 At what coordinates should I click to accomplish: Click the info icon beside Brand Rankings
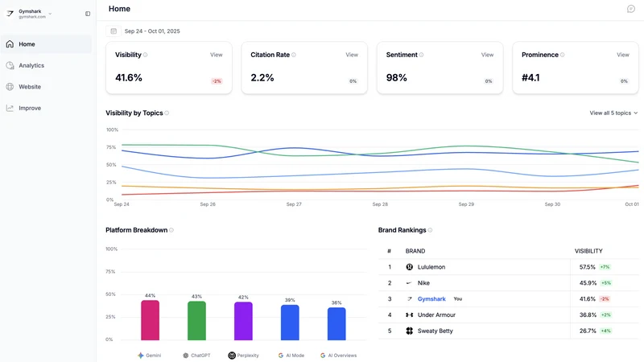tap(430, 230)
